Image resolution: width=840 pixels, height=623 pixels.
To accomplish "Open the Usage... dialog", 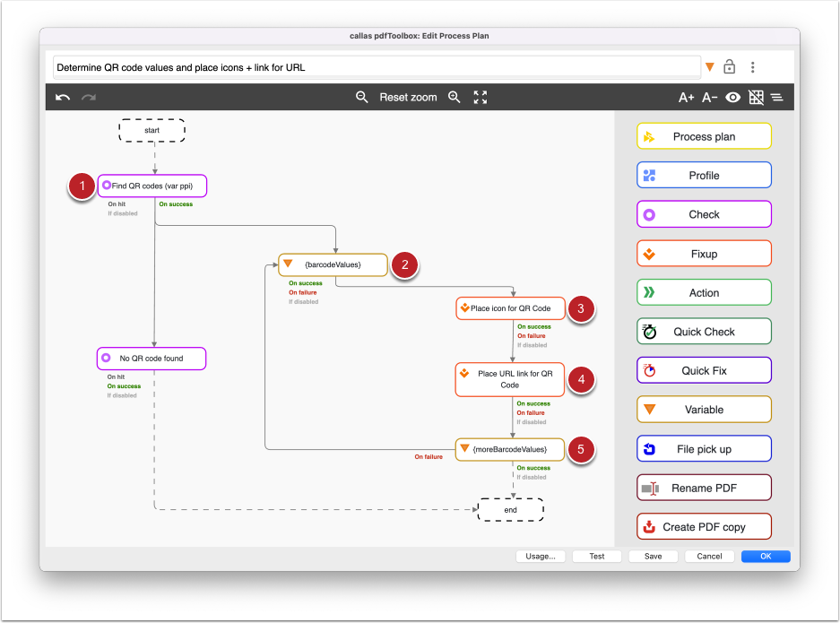I will pos(541,557).
